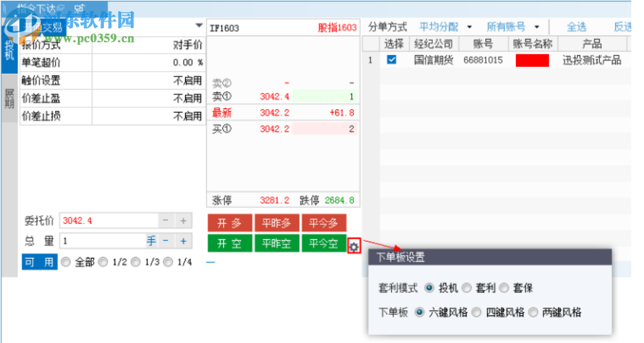Click the 平昨多 button
The height and width of the screenshot is (343, 644).
point(276,223)
